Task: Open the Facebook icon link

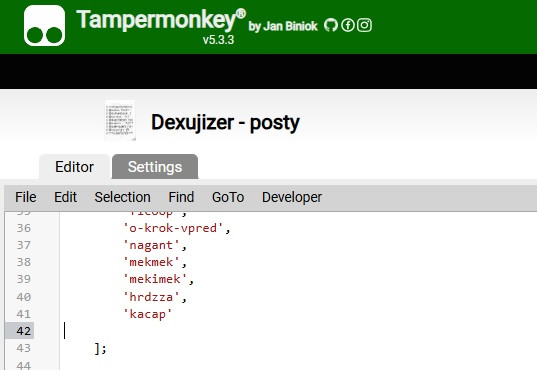Action: click(x=348, y=25)
